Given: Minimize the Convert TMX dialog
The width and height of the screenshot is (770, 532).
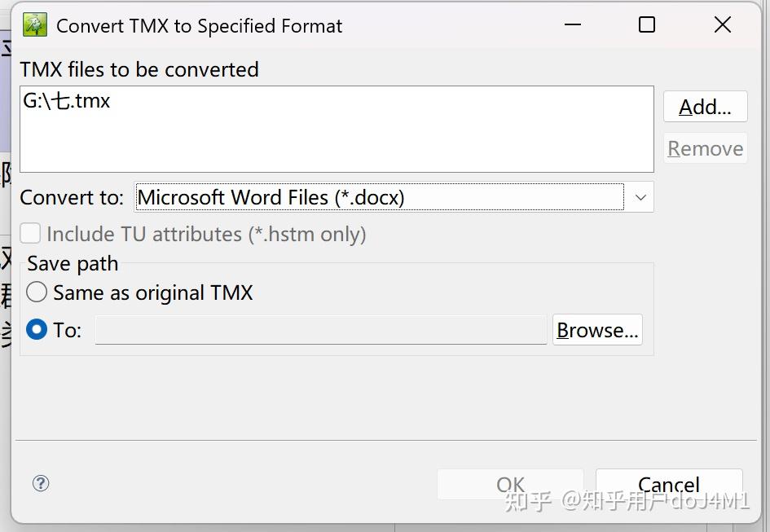Looking at the screenshot, I should 572,24.
